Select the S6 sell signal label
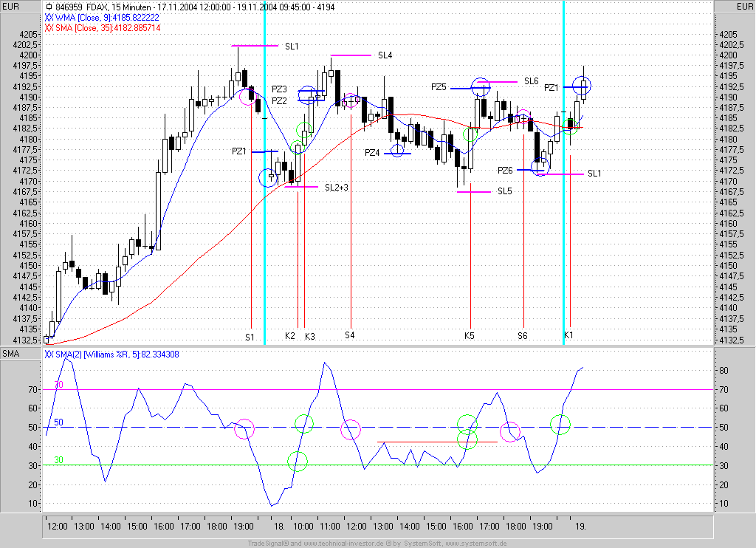The image size is (756, 548). [523, 336]
